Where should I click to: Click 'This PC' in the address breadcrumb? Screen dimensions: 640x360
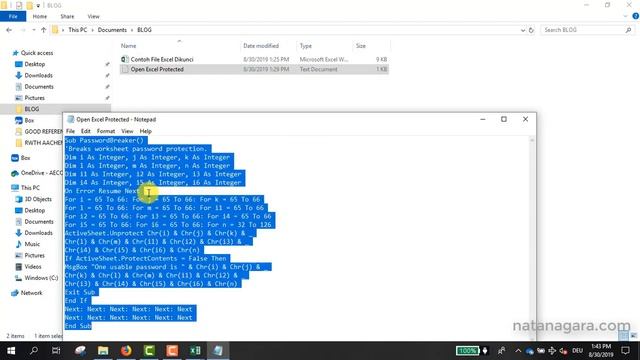78,30
